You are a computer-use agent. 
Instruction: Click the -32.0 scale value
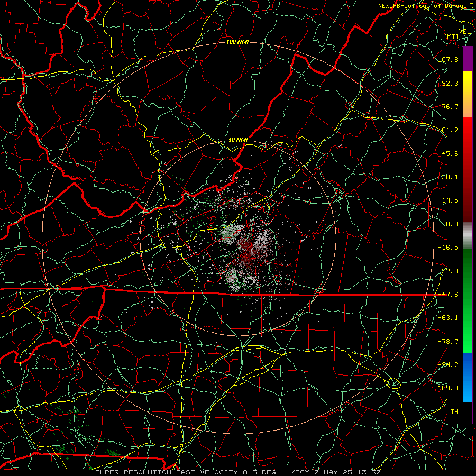[x=448, y=271]
